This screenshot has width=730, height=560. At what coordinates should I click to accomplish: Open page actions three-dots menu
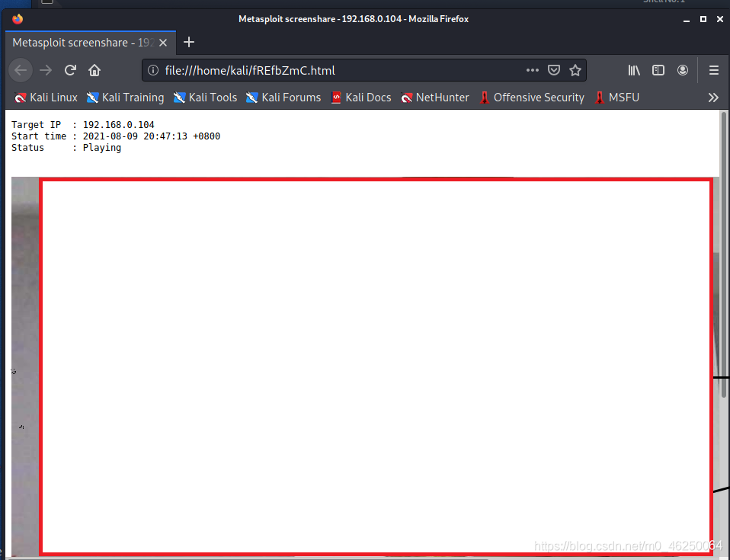coord(532,70)
